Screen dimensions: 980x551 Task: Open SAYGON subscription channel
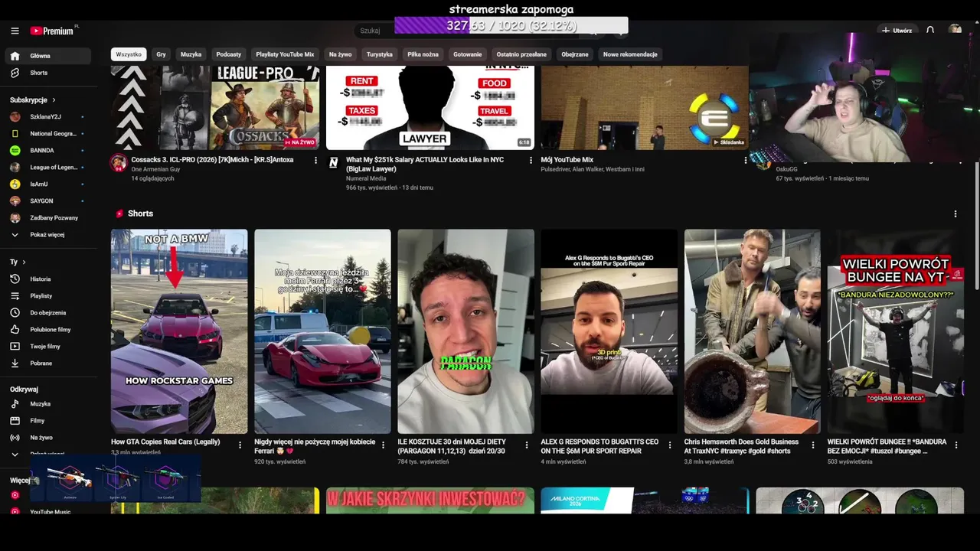47,201
